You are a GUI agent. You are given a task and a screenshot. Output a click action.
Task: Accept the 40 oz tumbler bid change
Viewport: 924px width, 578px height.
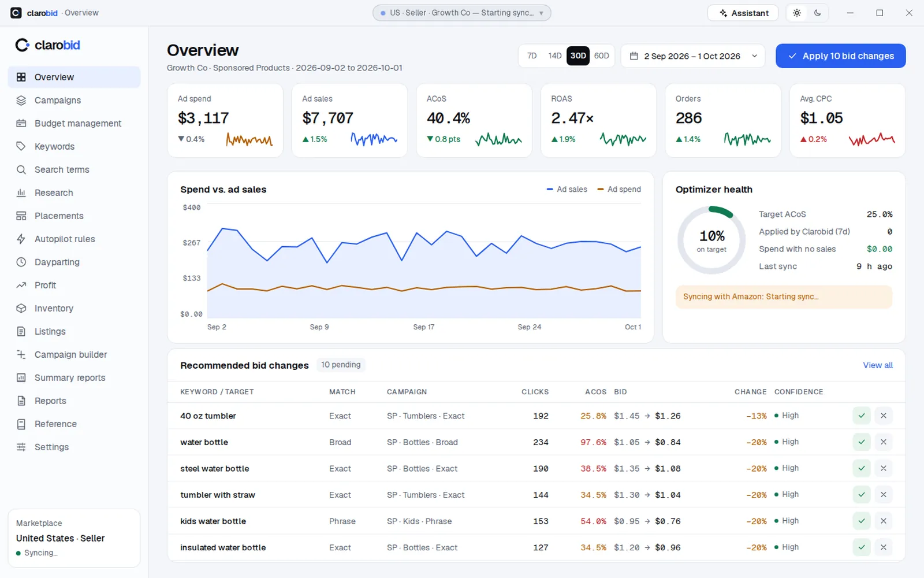(x=862, y=416)
